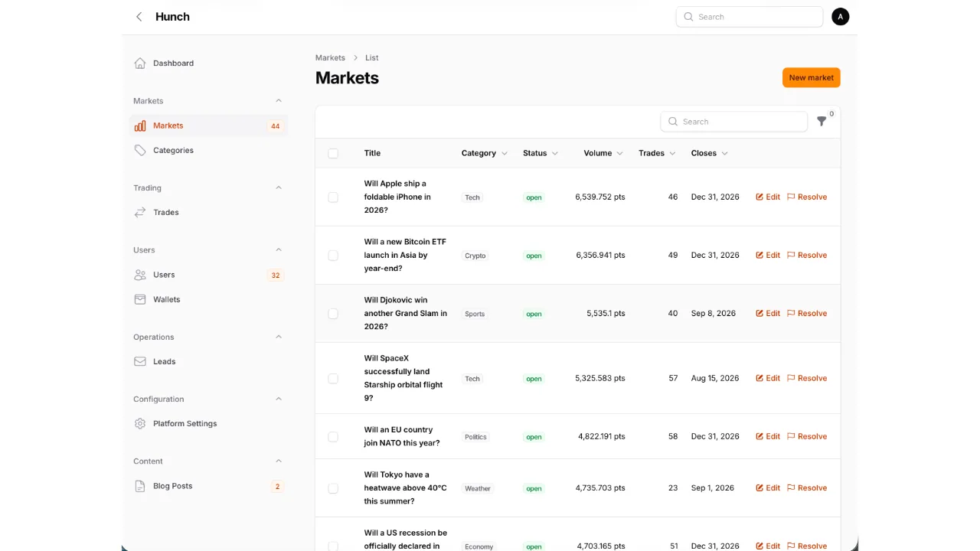Click the Markets bar chart icon
Viewport: 980px width, 551px height.
[x=140, y=126]
